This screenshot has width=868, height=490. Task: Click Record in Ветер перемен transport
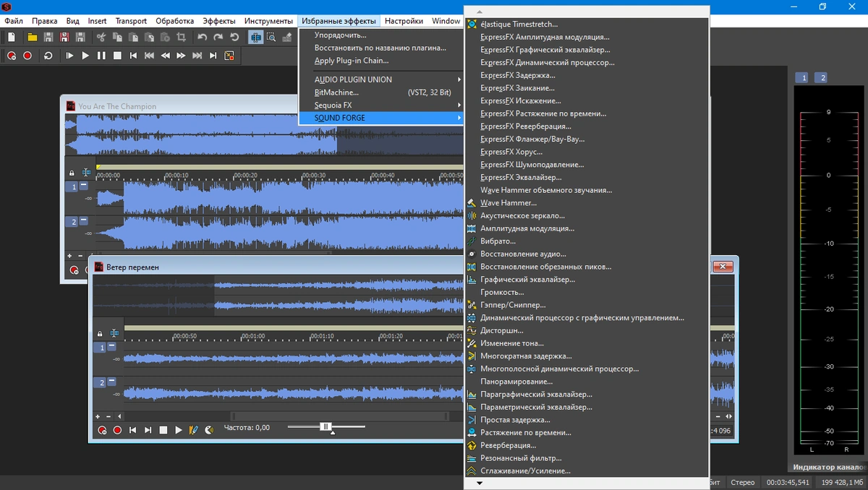(117, 430)
